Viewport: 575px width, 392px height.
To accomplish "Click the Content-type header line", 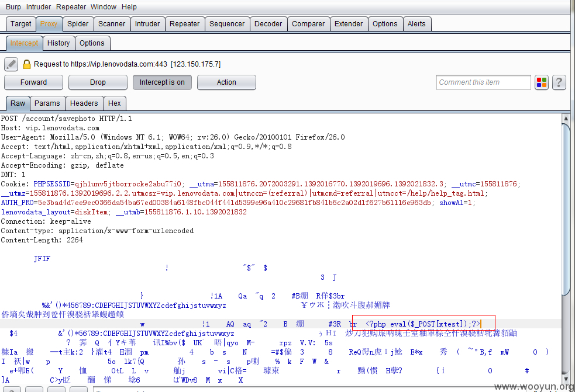I will click(x=97, y=230).
